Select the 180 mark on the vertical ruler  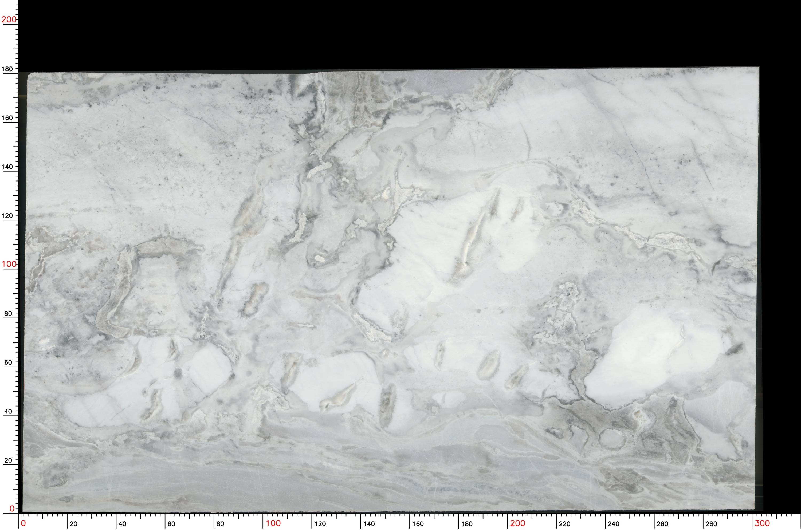tap(7, 69)
